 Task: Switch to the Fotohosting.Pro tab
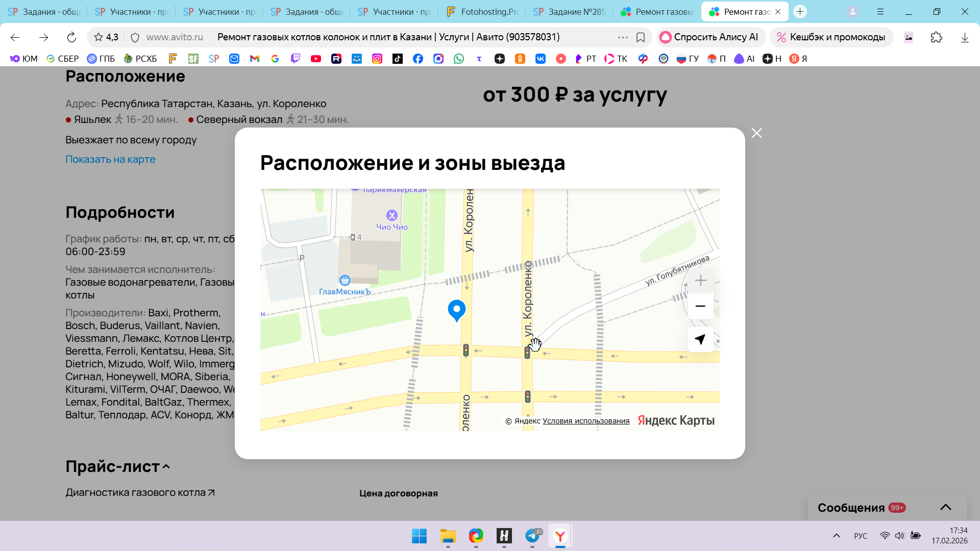[482, 12]
